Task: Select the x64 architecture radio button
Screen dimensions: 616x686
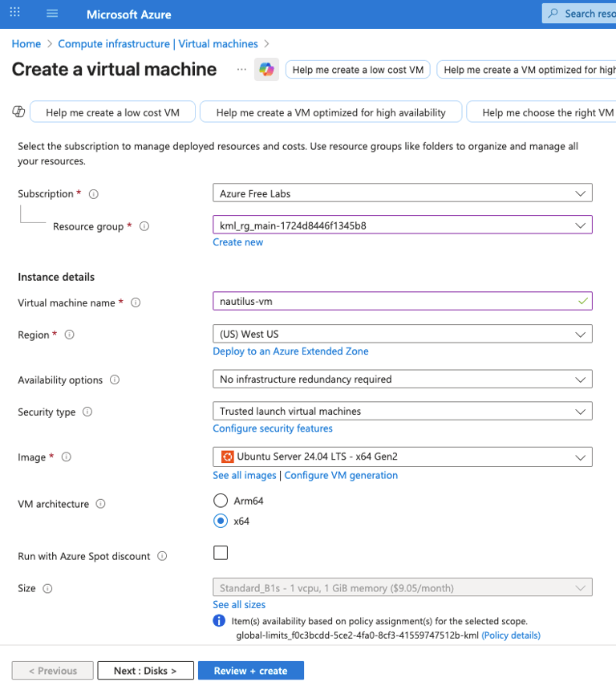Action: coord(221,521)
